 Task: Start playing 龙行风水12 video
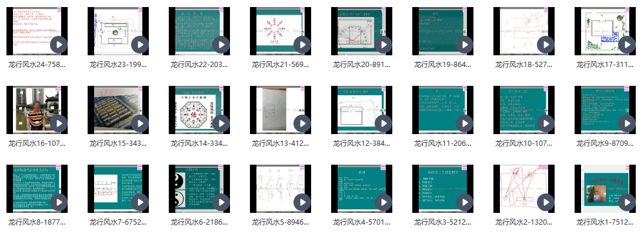383,123
